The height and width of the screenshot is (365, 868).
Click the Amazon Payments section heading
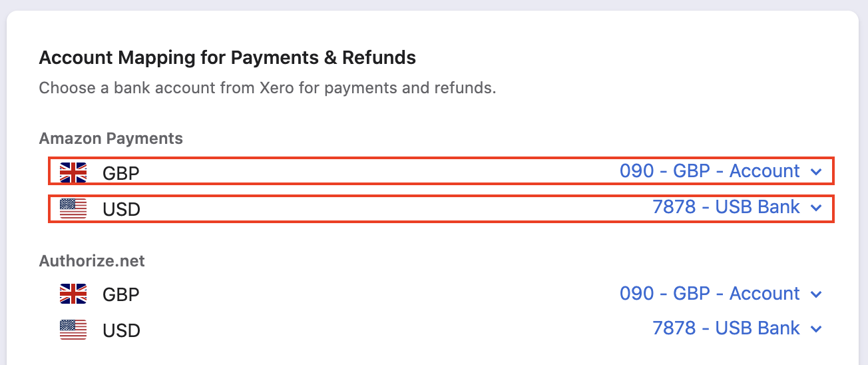click(110, 139)
